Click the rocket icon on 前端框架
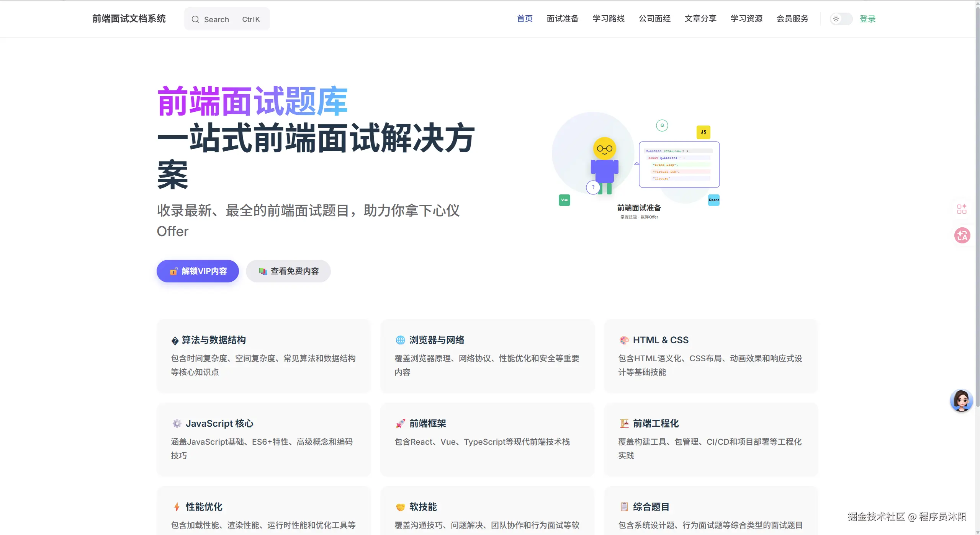Viewport: 980px width, 535px height. coord(400,423)
